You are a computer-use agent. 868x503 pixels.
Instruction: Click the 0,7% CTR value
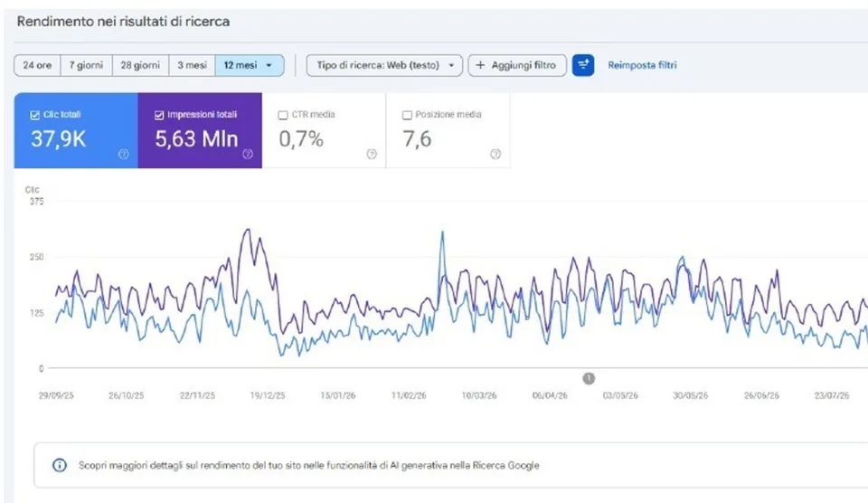point(301,139)
